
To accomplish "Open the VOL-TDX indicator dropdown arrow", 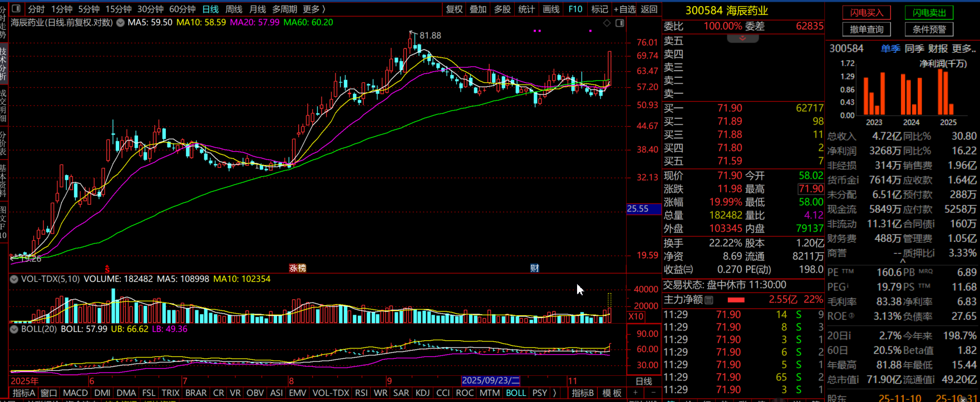I will pos(14,279).
